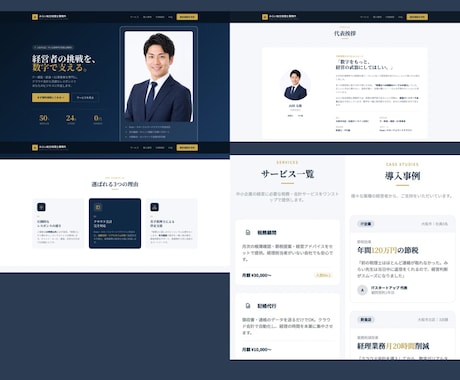Click the gold badge tag in the 税務顧問 card
460x380 pixels.
pyautogui.click(x=323, y=275)
